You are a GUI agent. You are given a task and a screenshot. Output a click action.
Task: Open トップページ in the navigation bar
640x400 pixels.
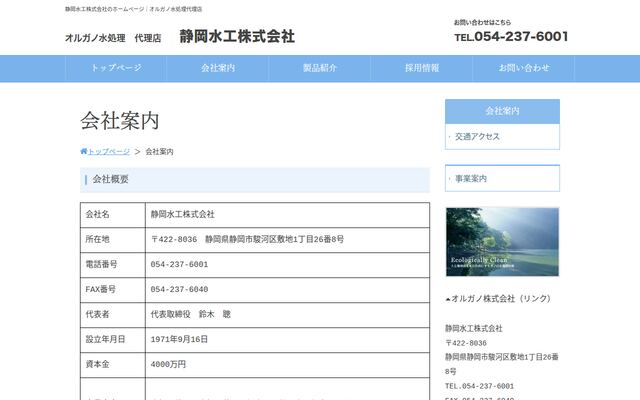[x=116, y=68]
